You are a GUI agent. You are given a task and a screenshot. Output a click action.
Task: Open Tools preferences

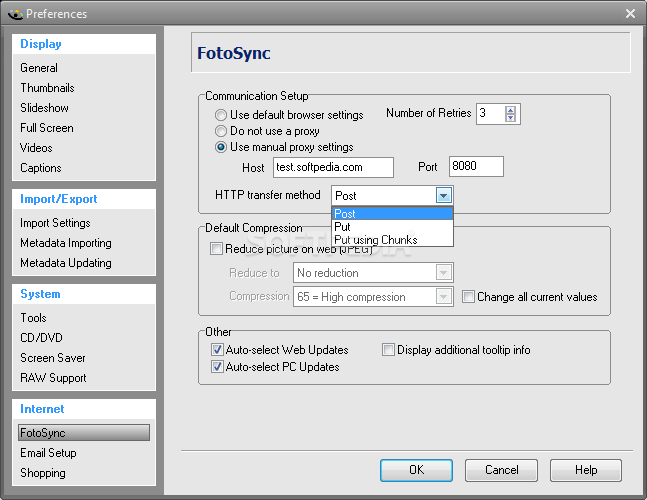click(33, 318)
